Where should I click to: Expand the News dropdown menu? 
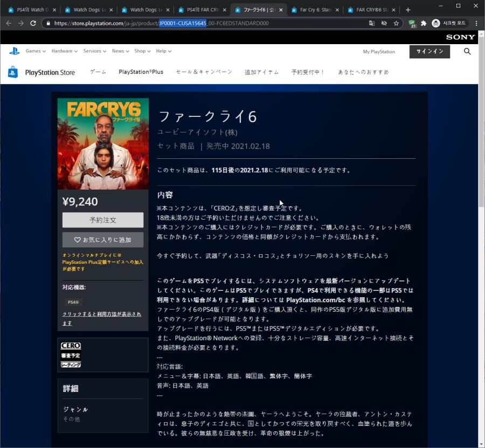click(x=120, y=51)
